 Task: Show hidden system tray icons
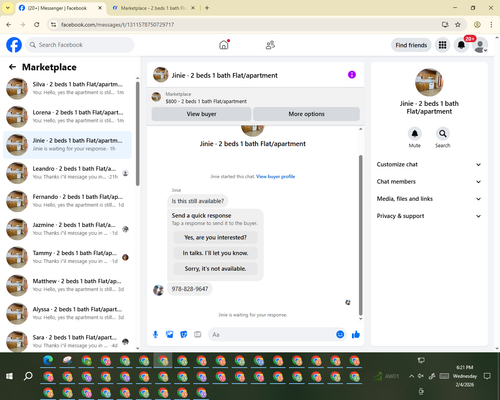[412, 376]
